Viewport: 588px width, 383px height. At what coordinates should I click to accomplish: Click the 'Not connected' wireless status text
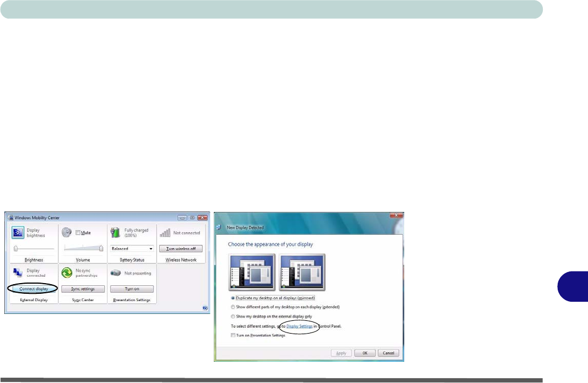pos(187,233)
